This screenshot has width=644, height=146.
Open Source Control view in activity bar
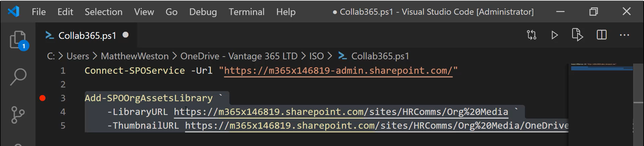tap(18, 115)
